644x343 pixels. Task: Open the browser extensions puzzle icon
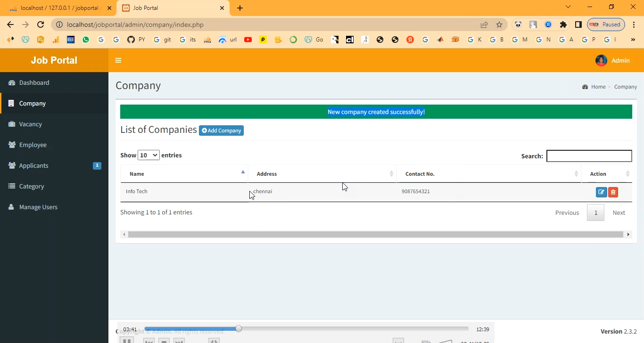point(563,24)
